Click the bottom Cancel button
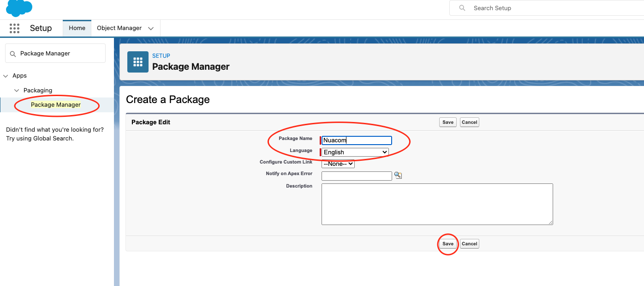 (470, 244)
